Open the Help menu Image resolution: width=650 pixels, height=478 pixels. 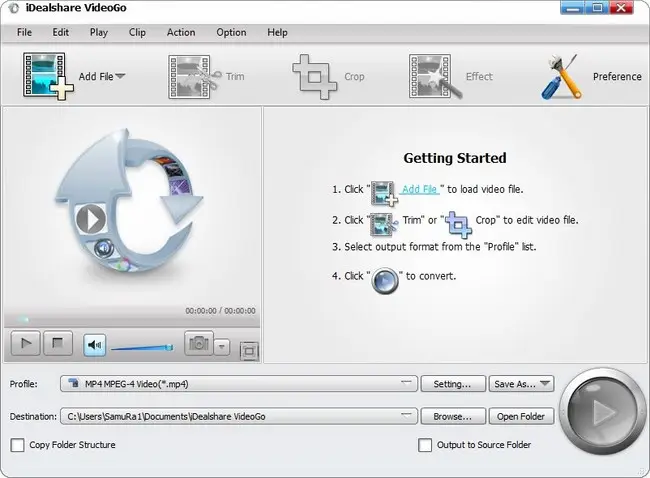click(x=277, y=32)
